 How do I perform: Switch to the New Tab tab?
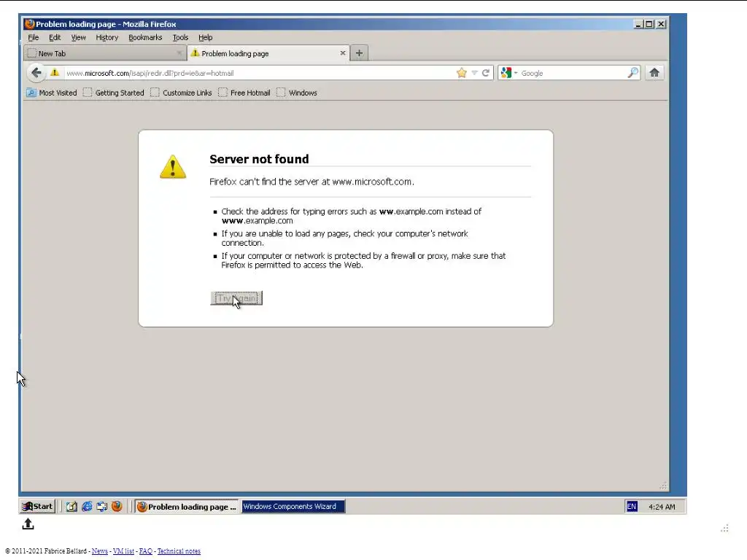pyautogui.click(x=105, y=53)
